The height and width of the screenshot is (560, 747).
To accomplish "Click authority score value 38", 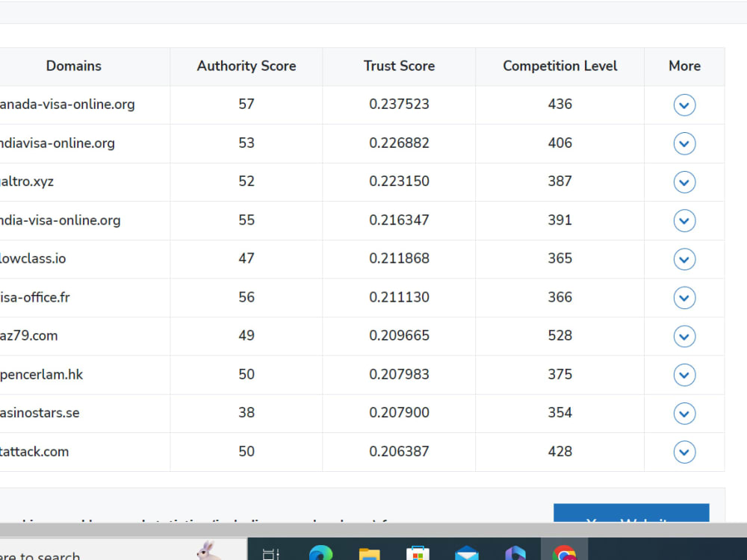I will 247,413.
